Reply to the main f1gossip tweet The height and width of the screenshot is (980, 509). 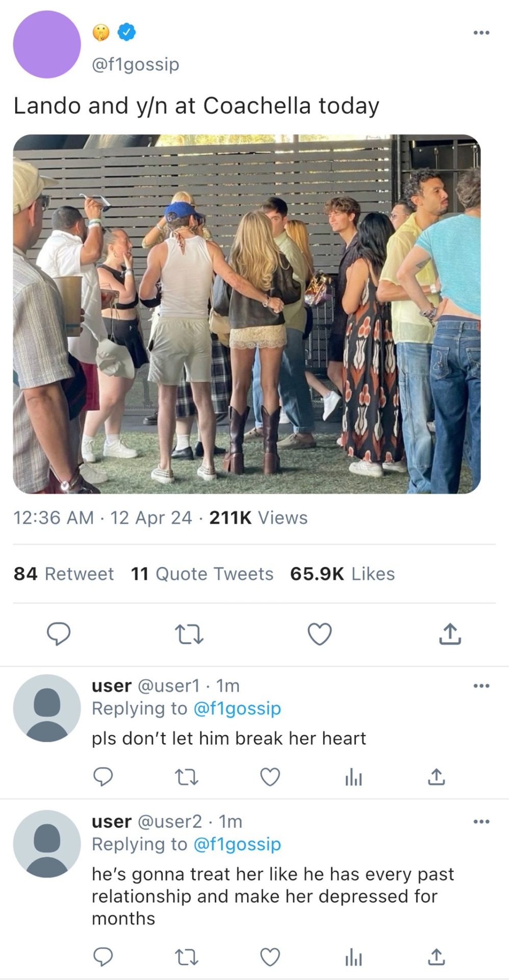[59, 634]
